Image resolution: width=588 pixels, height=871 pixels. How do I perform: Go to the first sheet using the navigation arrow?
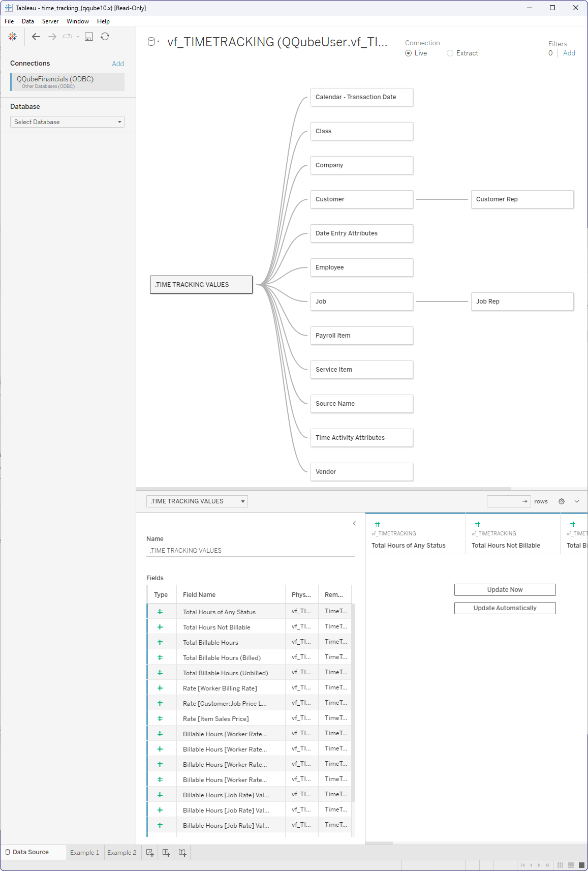pos(523,865)
